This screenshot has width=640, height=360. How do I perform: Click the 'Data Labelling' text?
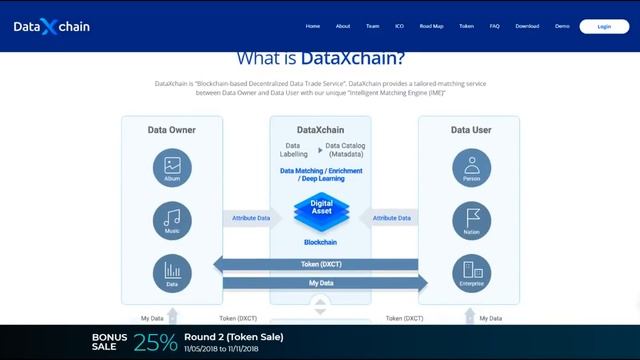293,150
